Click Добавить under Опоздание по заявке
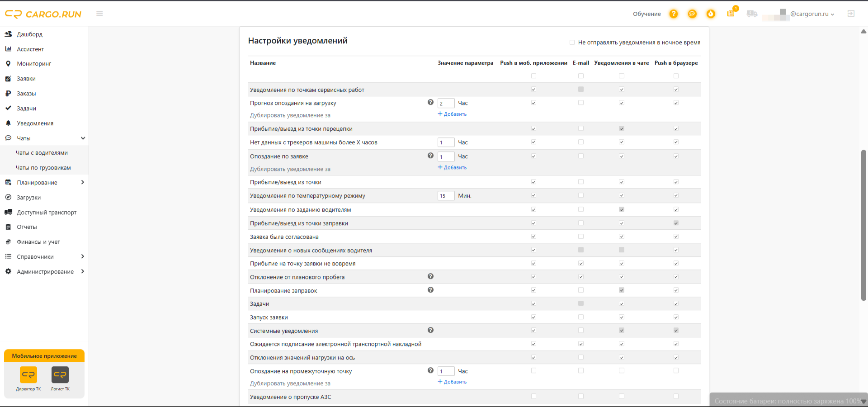The width and height of the screenshot is (868, 407). [x=452, y=167]
